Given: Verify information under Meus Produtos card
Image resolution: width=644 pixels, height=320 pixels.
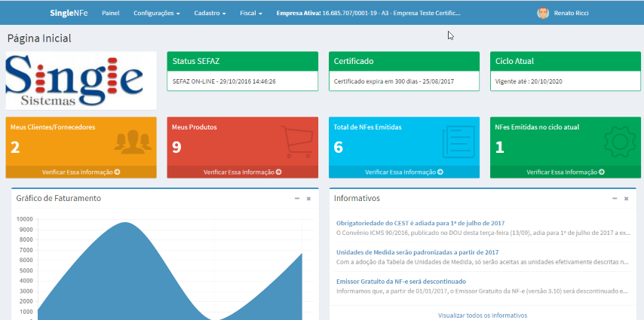Looking at the screenshot, I should point(242,172).
